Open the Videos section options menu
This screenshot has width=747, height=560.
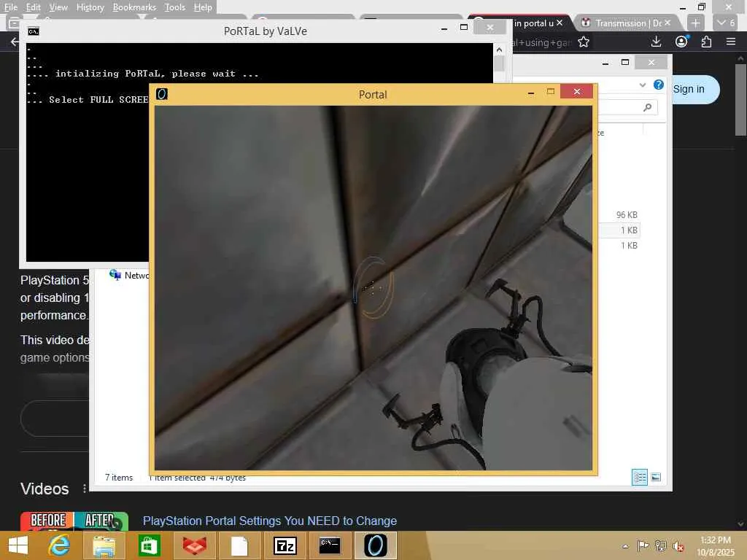coord(85,489)
